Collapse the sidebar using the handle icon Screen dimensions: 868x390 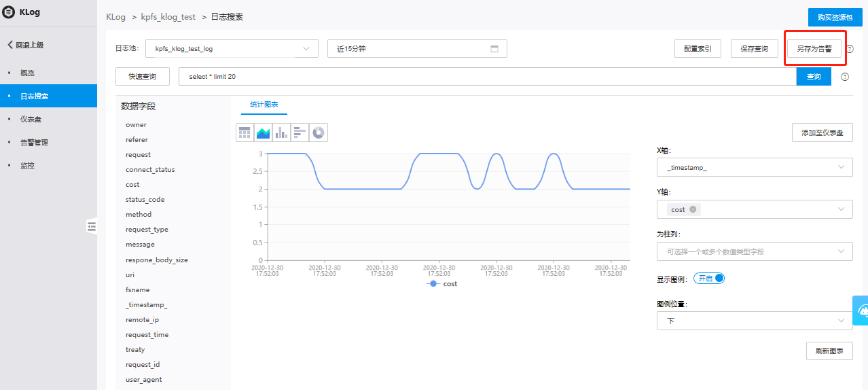pyautogui.click(x=92, y=226)
